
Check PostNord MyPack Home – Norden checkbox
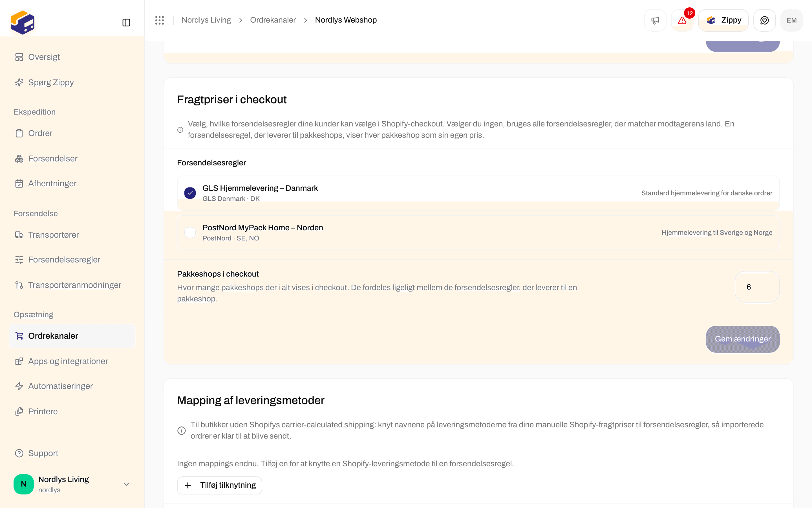190,233
